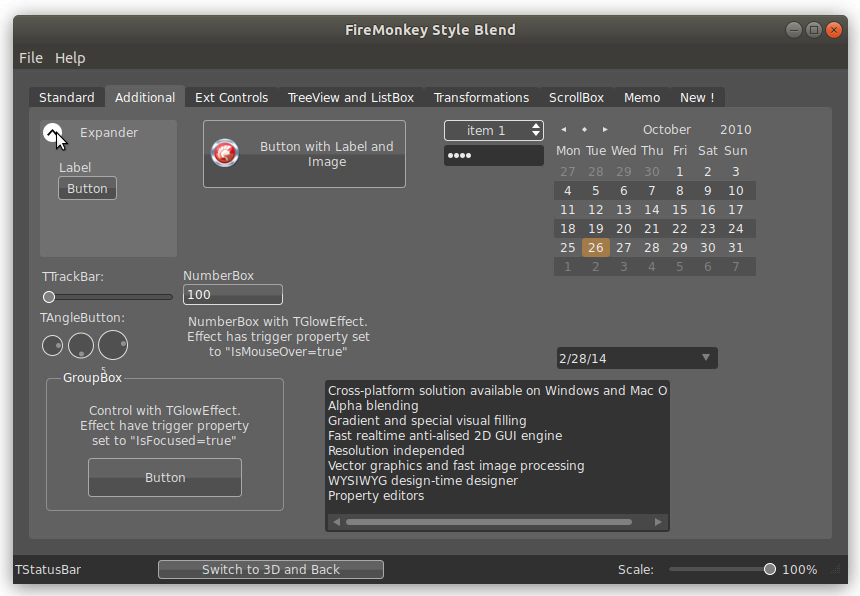Click the Button inside GroupBox
860x596 pixels.
click(165, 478)
